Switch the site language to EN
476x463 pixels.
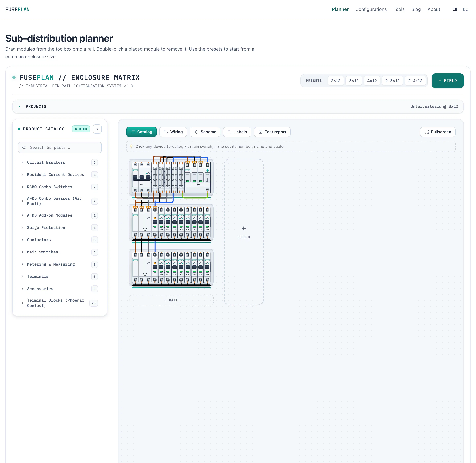(455, 9)
